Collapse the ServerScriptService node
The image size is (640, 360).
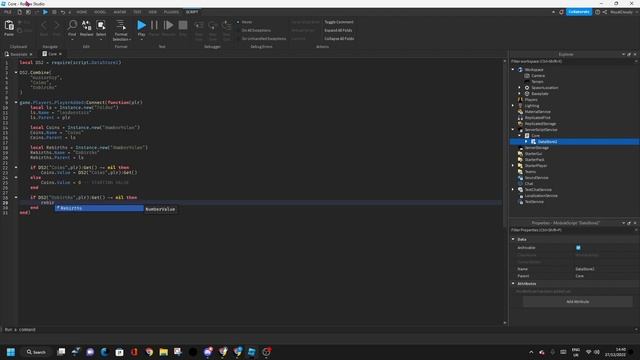tap(513, 130)
